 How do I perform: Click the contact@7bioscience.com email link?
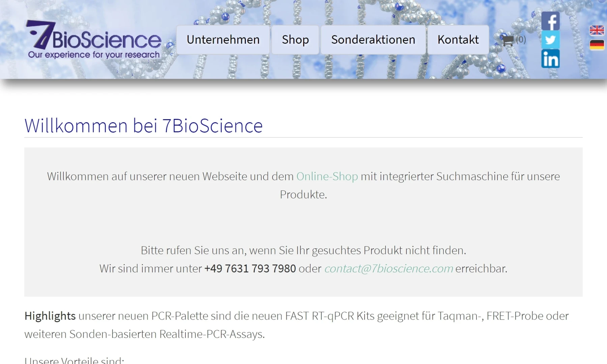389,269
